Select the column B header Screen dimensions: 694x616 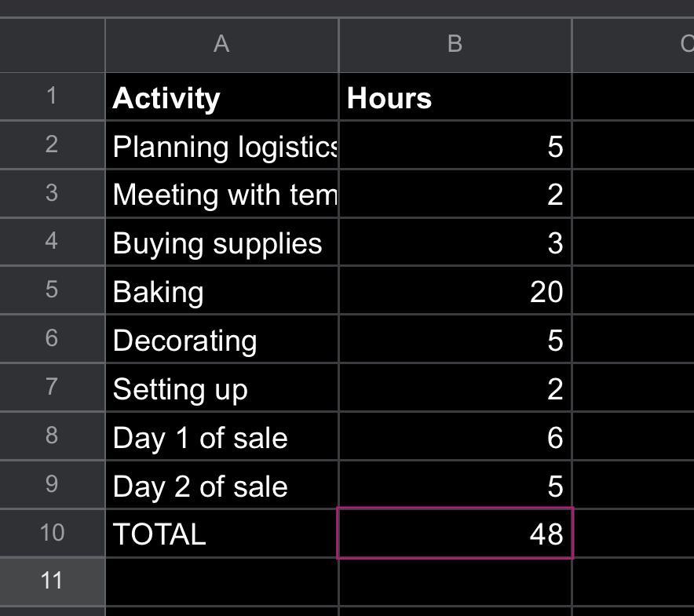coord(455,45)
